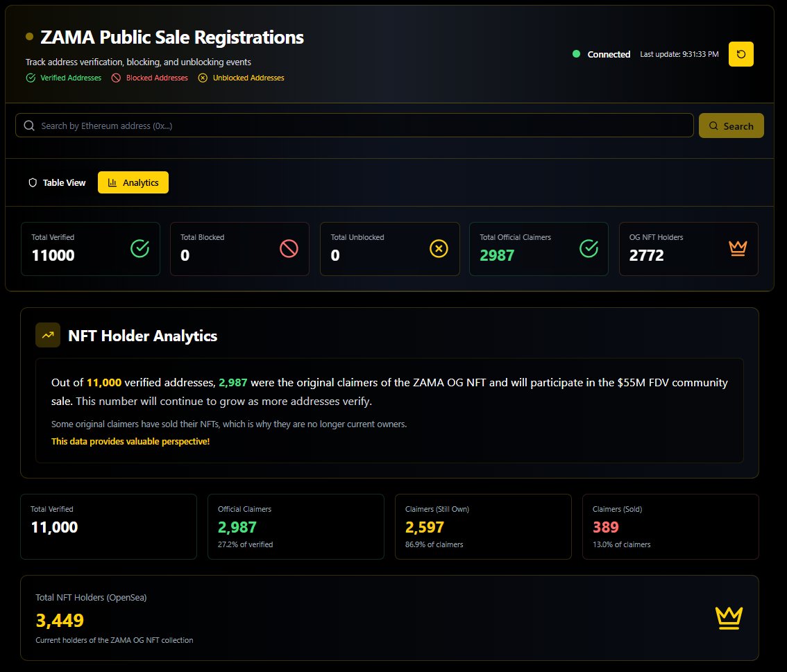Click the 11000 value in Total Verified top card
787x672 pixels.
point(53,255)
